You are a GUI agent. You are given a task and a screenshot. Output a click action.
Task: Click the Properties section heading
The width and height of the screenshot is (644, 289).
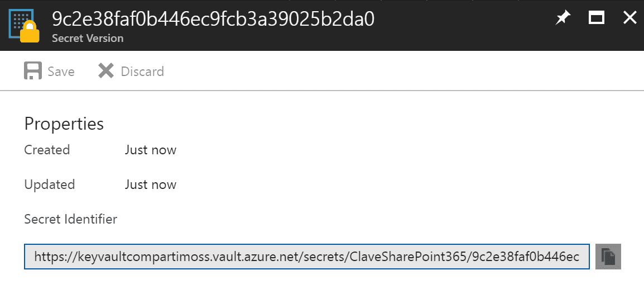click(64, 124)
